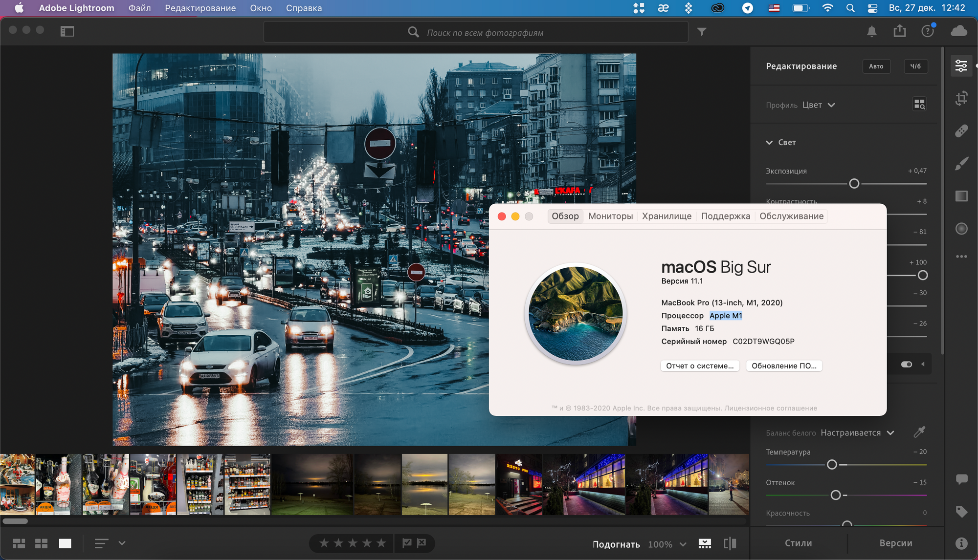Open the profile browser grid icon
Viewport: 978px width, 560px height.
tap(920, 105)
